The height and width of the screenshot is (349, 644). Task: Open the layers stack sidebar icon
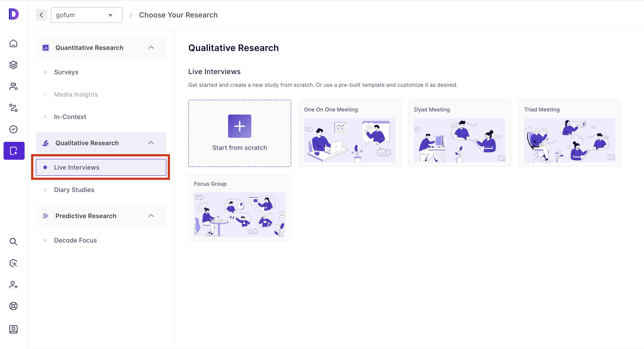click(13, 65)
